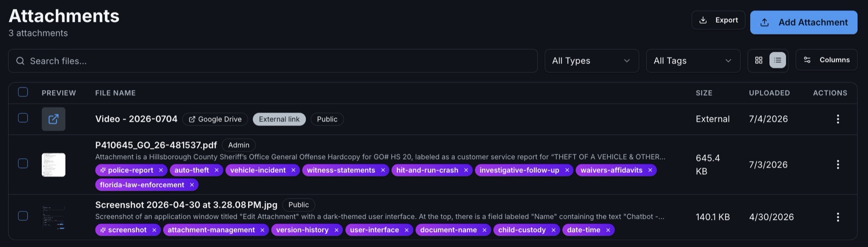Click the 7/3/2026 uploaded date
The width and height of the screenshot is (868, 247).
point(768,165)
